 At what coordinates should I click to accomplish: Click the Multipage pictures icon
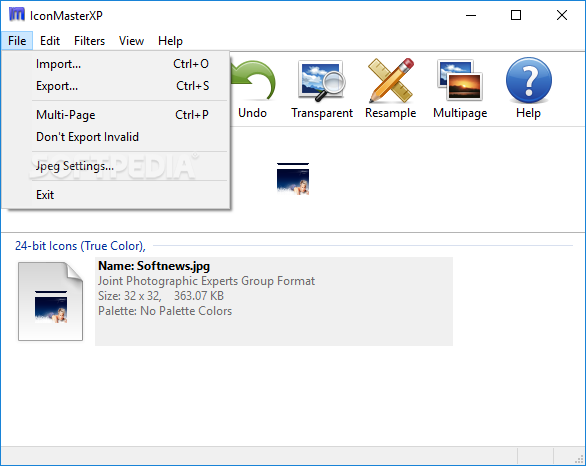point(460,80)
